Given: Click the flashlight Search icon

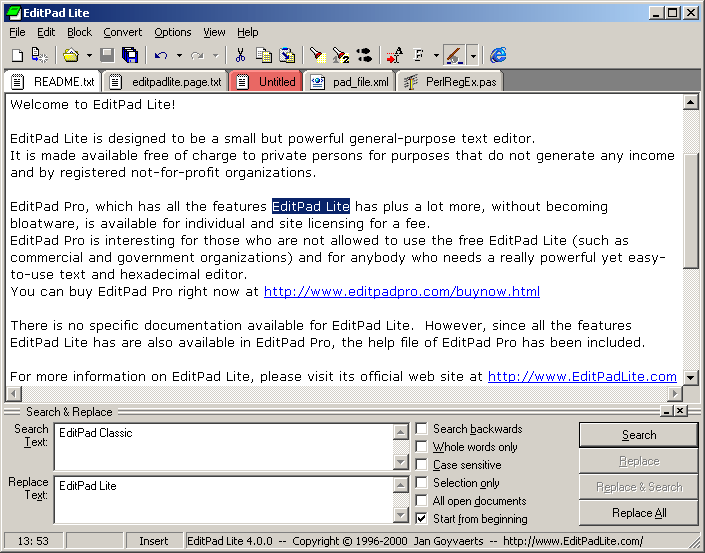Looking at the screenshot, I should 317,55.
